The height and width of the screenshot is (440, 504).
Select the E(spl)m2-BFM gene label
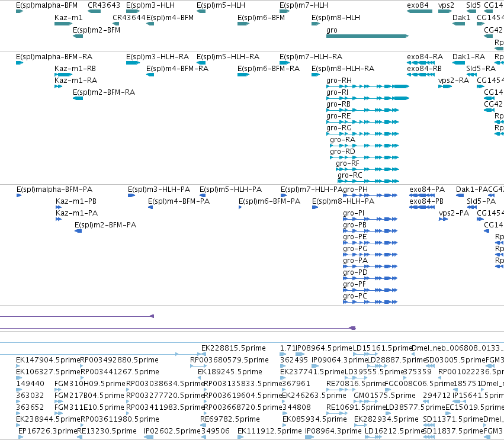[x=97, y=30]
